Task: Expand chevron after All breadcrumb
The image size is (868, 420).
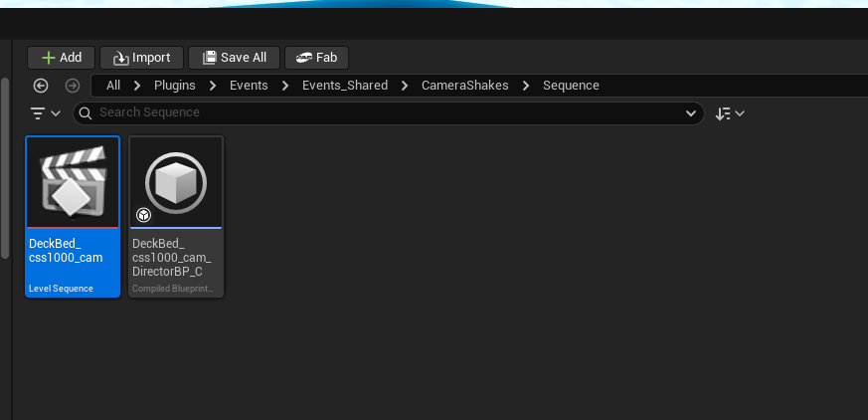Action: coord(137,86)
